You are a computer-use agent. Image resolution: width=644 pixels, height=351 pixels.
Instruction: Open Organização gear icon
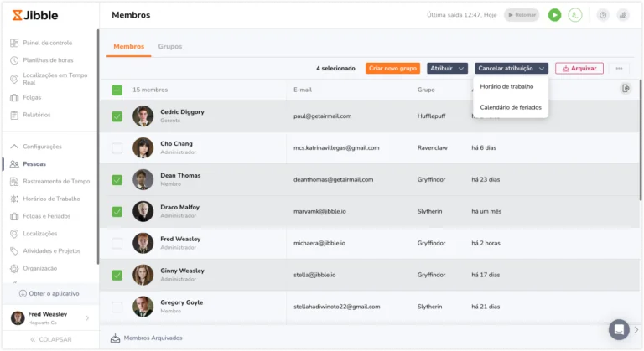click(14, 268)
